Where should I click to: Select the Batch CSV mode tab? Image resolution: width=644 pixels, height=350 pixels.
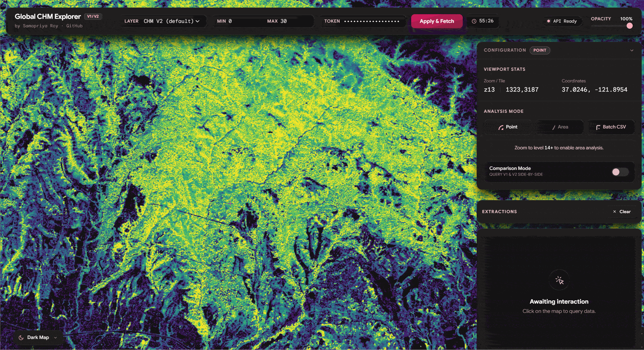click(611, 127)
